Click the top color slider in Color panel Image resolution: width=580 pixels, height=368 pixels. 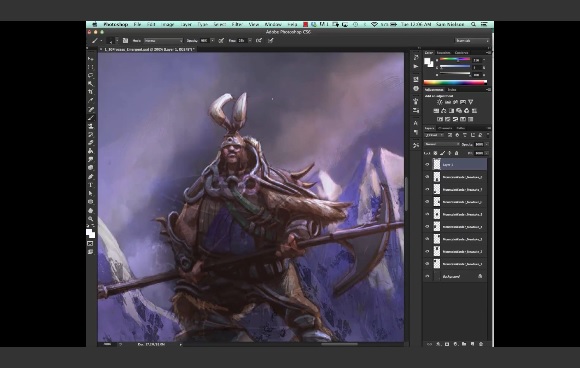pyautogui.click(x=455, y=60)
